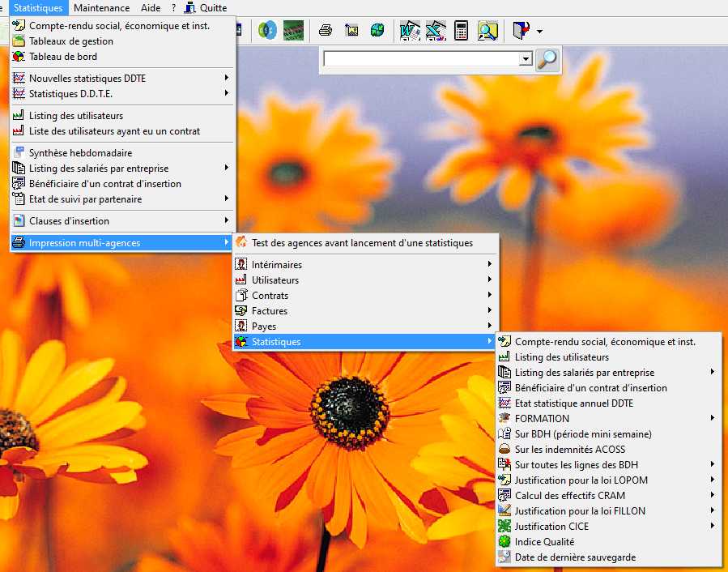Image resolution: width=728 pixels, height=572 pixels.
Task: Click the globe icon in the toolbar
Action: (x=377, y=31)
